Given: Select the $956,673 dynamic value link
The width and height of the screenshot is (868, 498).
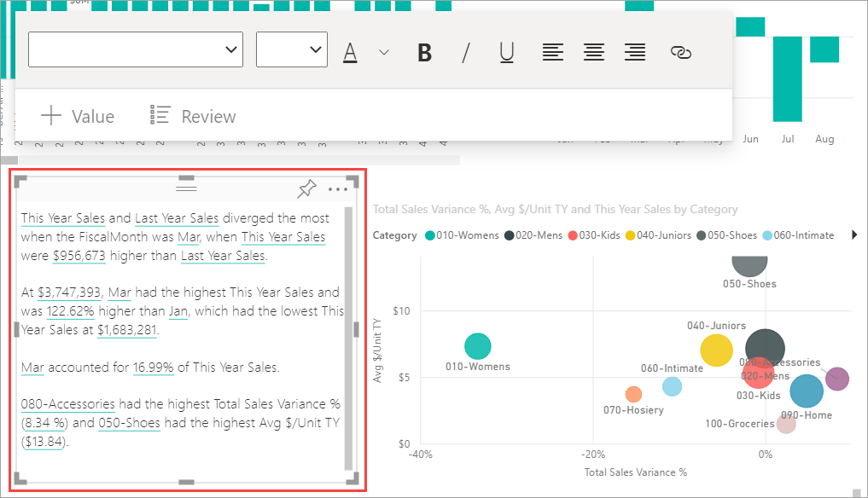Looking at the screenshot, I should (79, 255).
